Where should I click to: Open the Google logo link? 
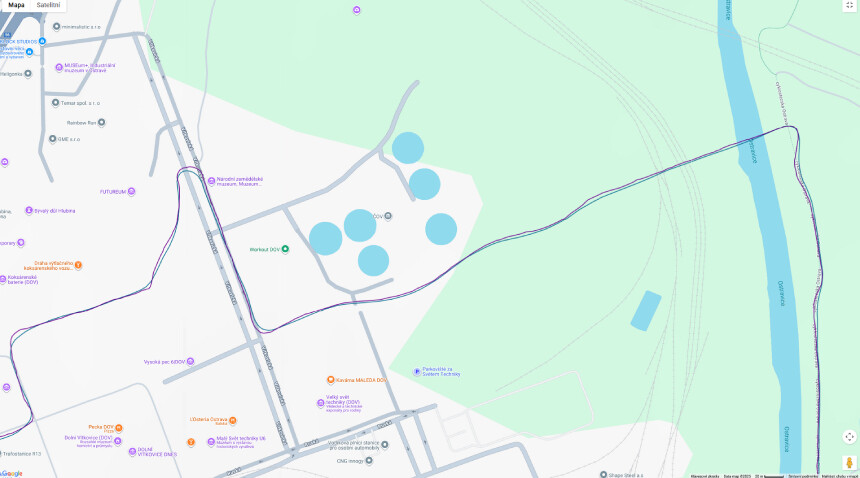coord(12,473)
